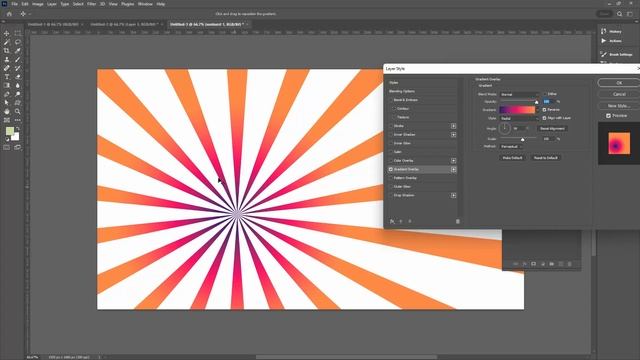The image size is (640, 360).
Task: Open the Method dropdown
Action: [x=511, y=146]
